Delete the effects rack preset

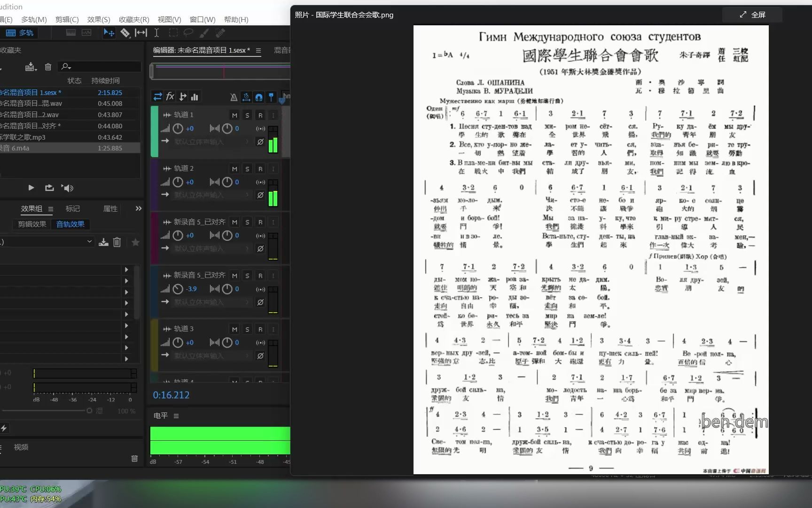pos(117,242)
